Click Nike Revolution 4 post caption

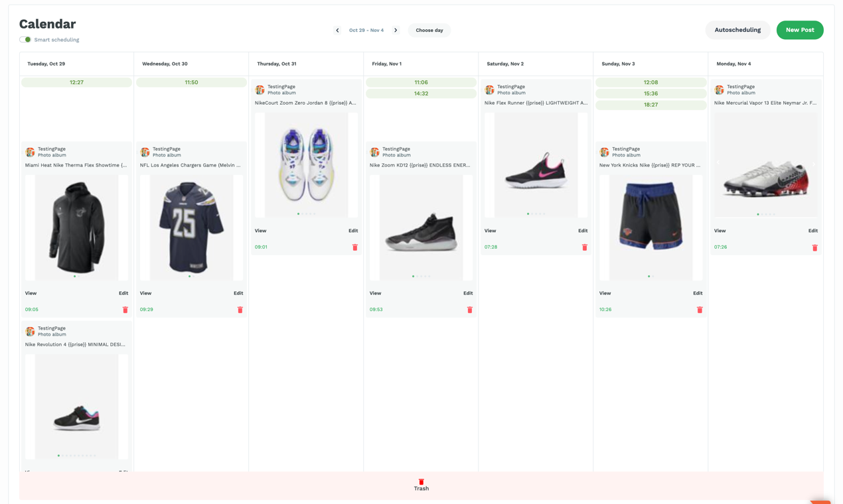coord(75,345)
